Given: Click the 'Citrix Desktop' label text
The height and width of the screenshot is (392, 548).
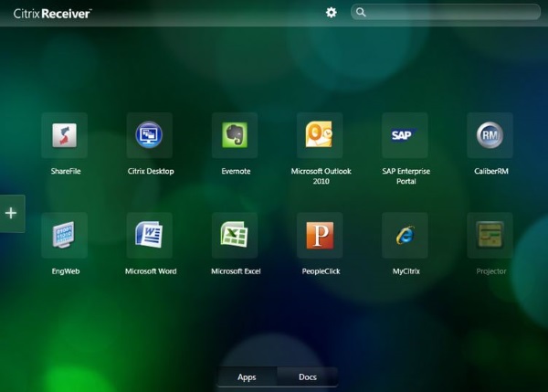Looking at the screenshot, I should tap(151, 171).
